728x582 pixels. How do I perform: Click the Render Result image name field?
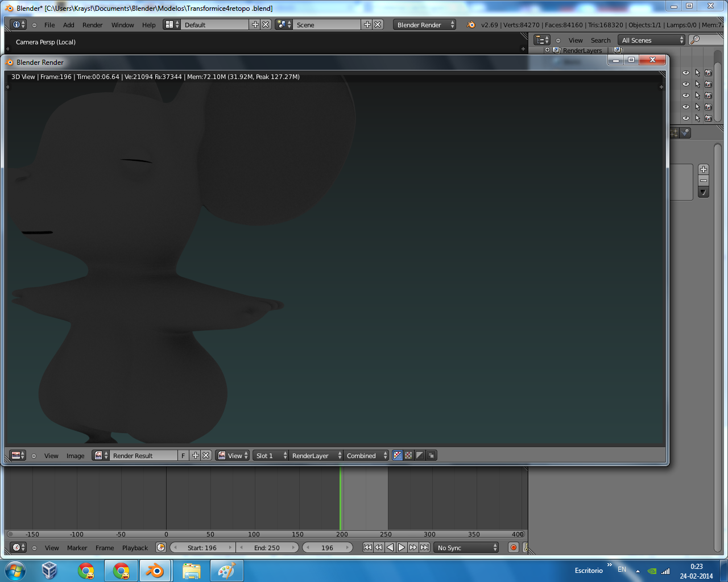[x=144, y=455]
